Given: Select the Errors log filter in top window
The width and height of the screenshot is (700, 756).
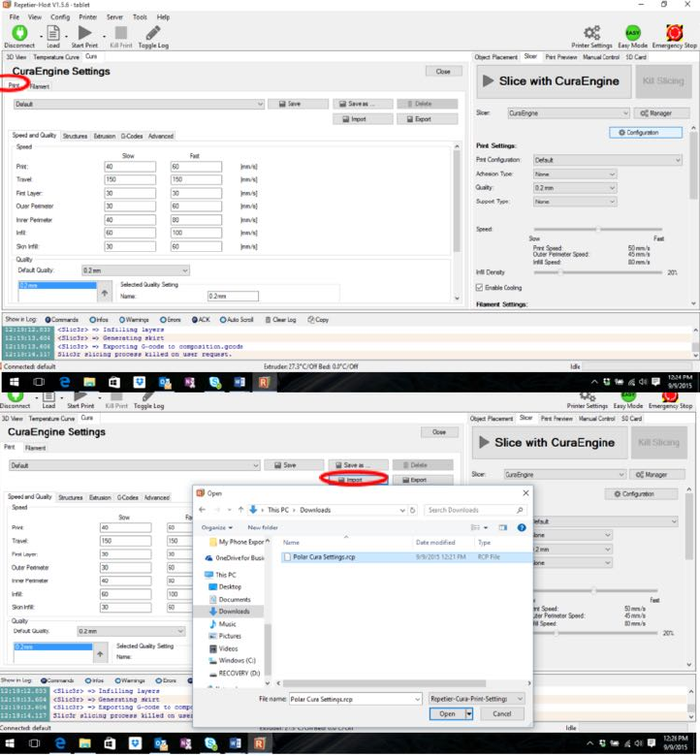Looking at the screenshot, I should [x=171, y=320].
